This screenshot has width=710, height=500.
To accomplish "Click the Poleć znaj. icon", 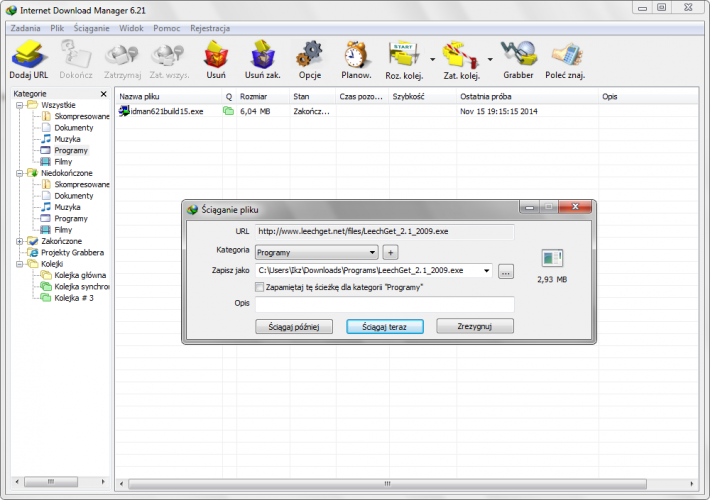I will [566, 54].
